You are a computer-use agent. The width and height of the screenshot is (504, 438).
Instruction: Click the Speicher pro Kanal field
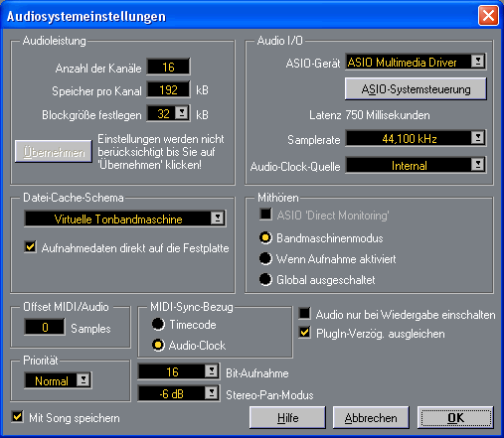[168, 89]
